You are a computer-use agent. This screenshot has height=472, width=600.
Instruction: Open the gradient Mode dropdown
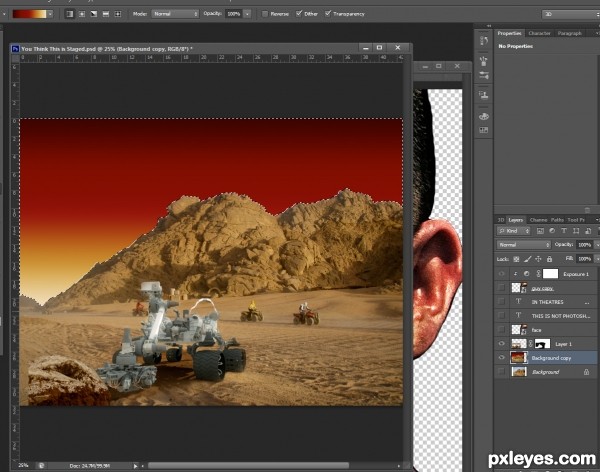176,14
